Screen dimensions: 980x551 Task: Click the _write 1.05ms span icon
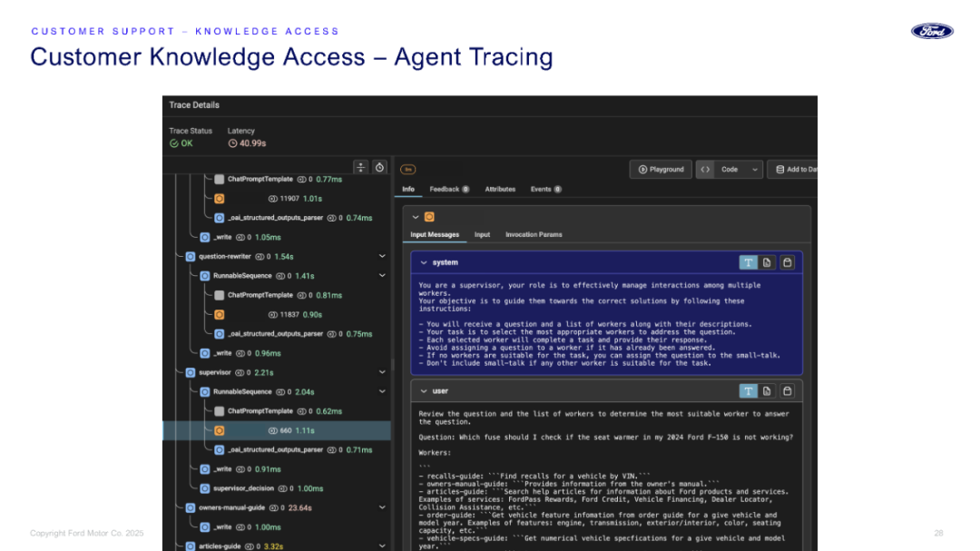[x=205, y=238]
